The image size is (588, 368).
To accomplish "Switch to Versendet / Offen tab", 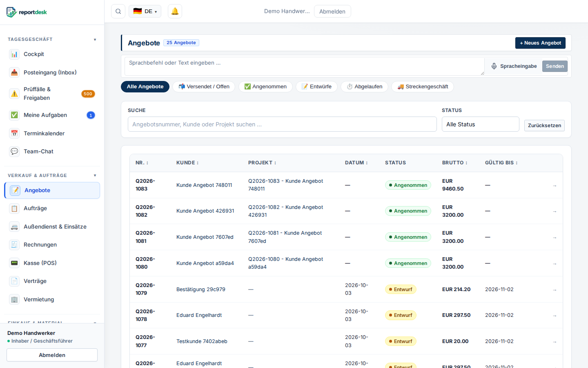I will (204, 87).
